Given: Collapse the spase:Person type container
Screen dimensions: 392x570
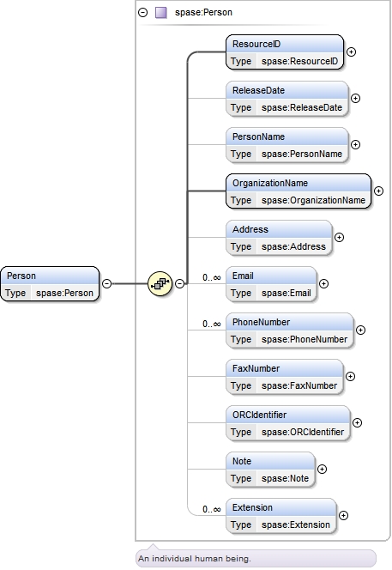Looking at the screenshot, I should 143,13.
